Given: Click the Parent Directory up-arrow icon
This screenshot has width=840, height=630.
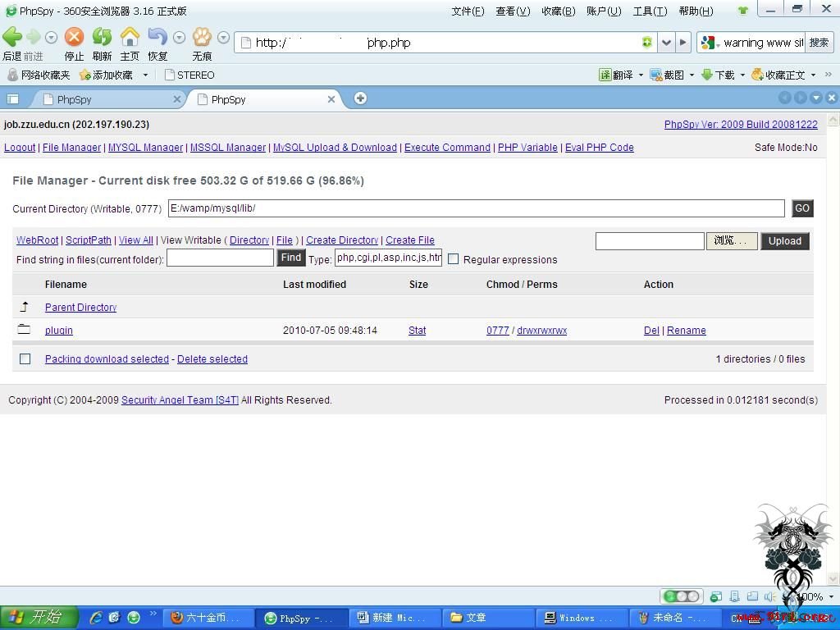Looking at the screenshot, I should [24, 307].
